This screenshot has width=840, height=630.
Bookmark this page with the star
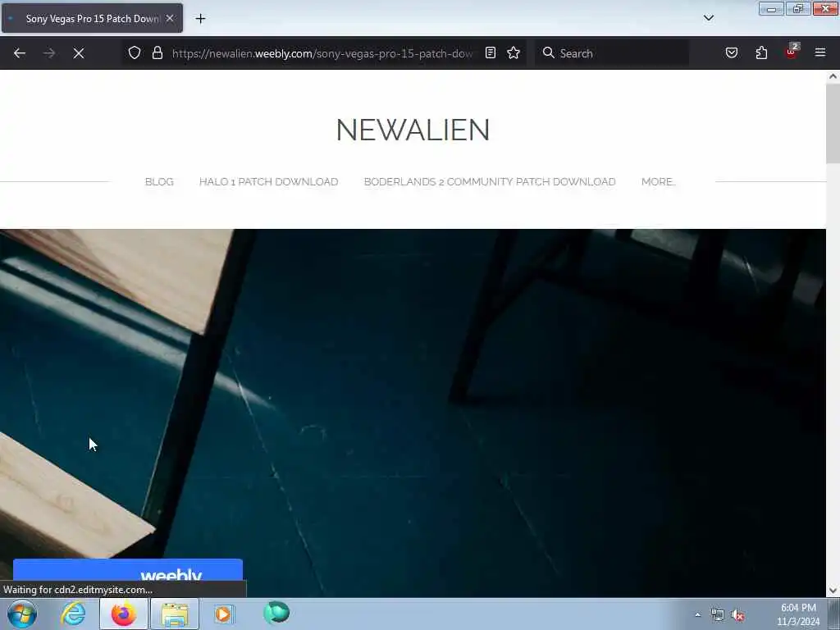(x=514, y=52)
